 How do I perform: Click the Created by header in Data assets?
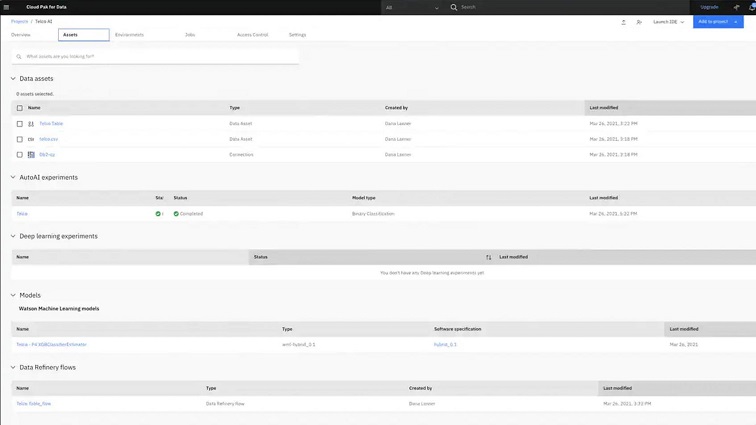[x=396, y=108]
